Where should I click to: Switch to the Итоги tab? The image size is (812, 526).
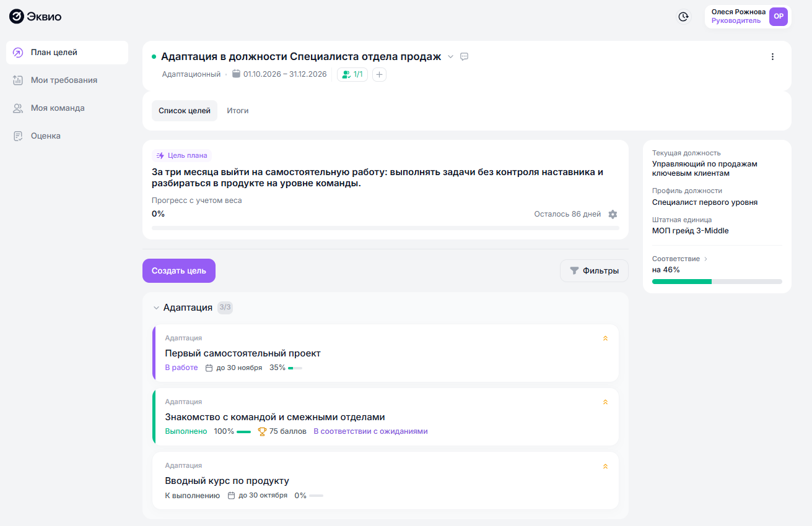[x=238, y=111]
